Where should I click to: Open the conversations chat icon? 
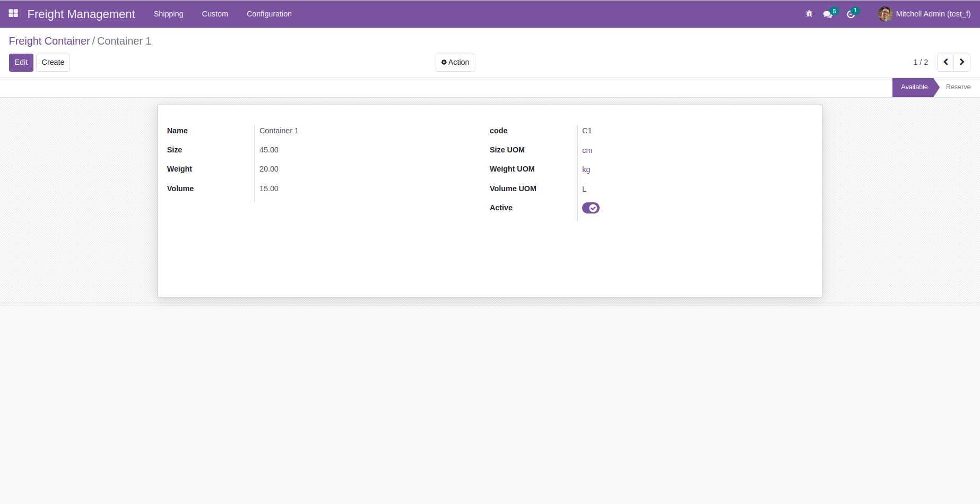click(x=828, y=14)
